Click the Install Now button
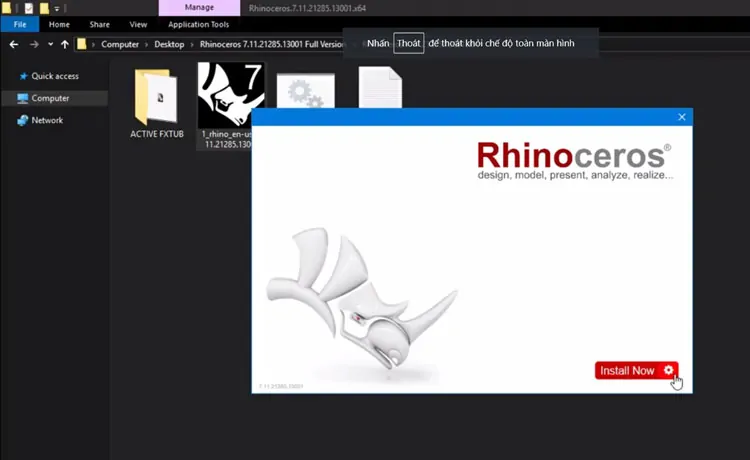This screenshot has width=750, height=460. click(x=636, y=371)
